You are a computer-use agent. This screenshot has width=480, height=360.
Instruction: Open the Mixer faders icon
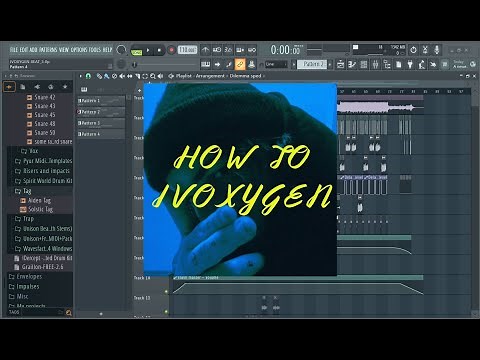click(x=375, y=64)
